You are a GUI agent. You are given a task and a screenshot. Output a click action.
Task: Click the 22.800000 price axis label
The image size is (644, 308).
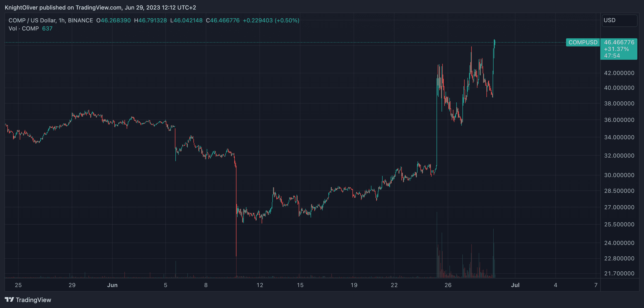[619, 258]
